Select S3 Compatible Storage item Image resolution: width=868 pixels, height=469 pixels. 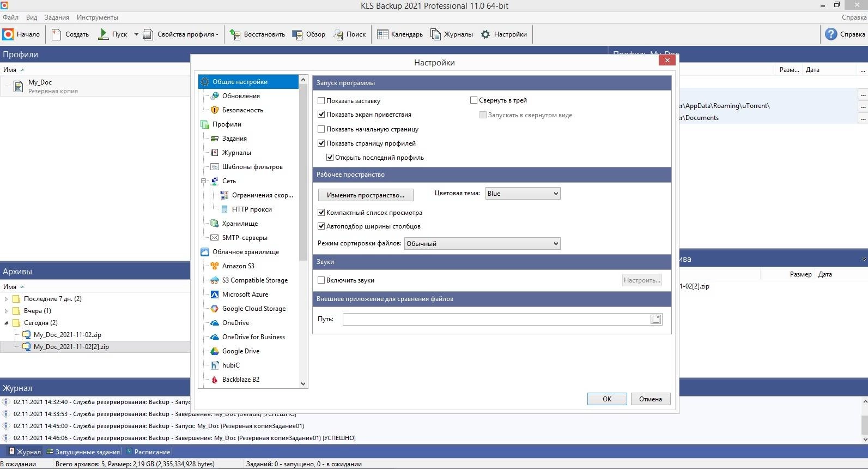[x=255, y=280]
